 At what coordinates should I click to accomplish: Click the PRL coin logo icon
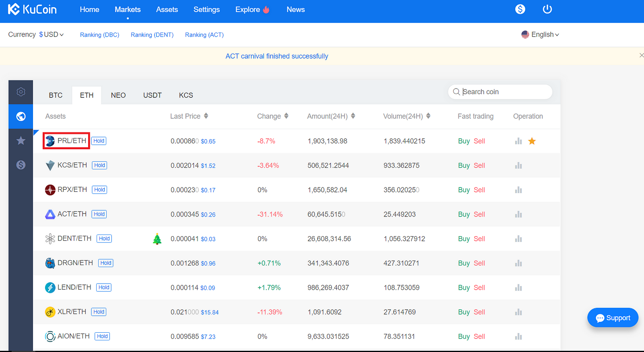click(50, 141)
